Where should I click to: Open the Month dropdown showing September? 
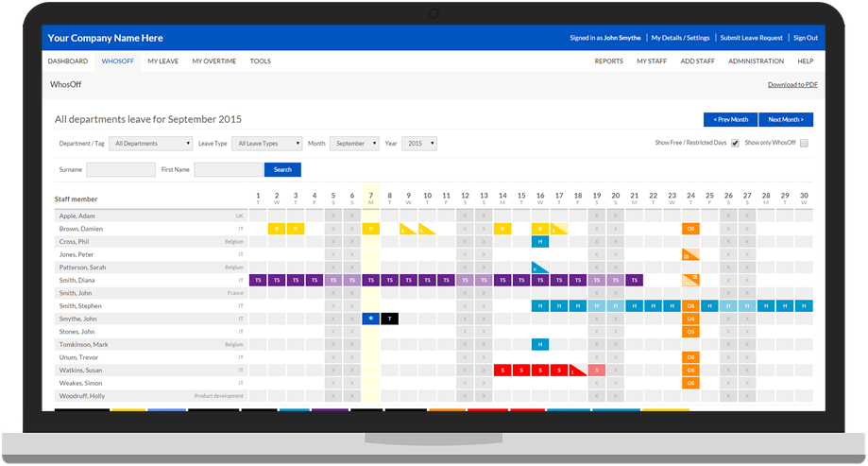pyautogui.click(x=354, y=144)
